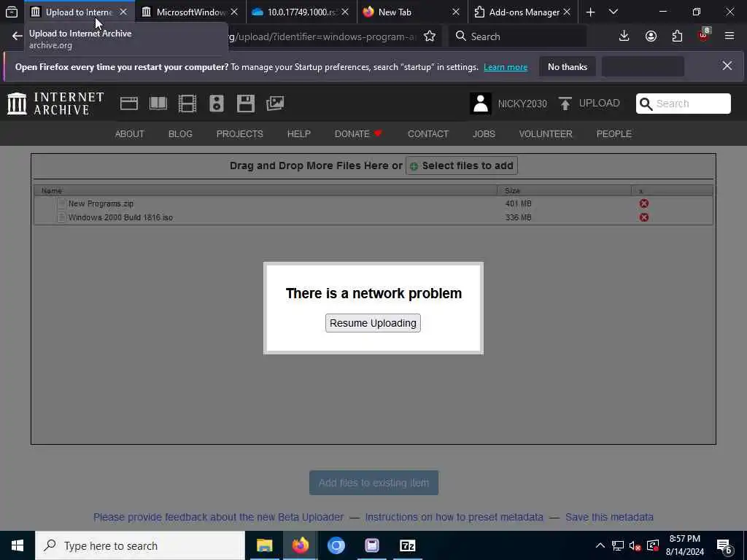
Task: Click the Internet Archive Search field
Action: coord(683,104)
